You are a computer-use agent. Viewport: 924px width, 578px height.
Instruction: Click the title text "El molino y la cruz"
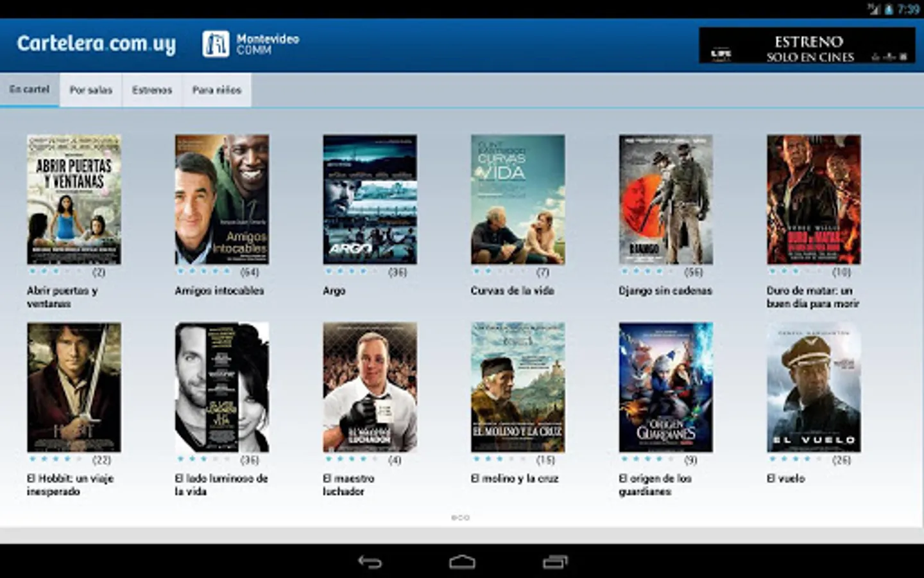click(515, 478)
